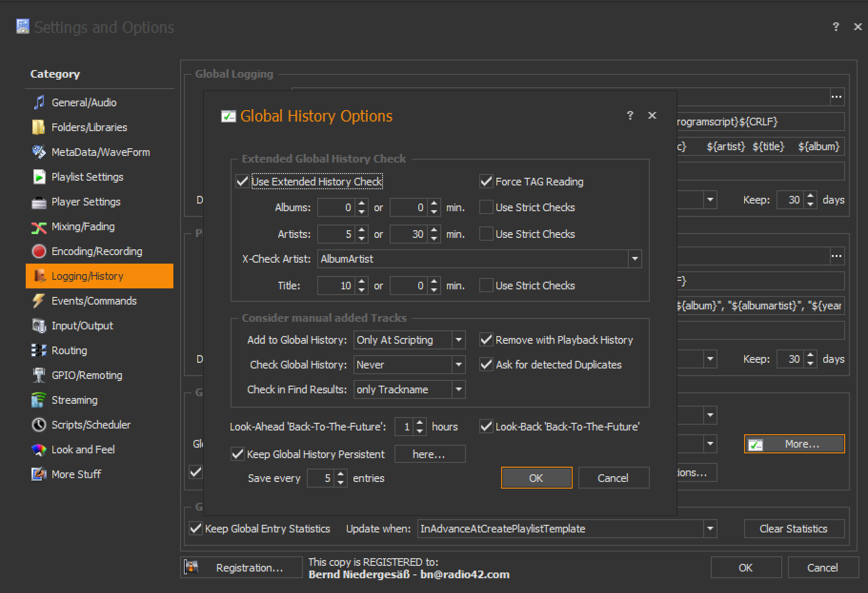Open the Player Settings category
Screen dimensions: 868x593
click(x=86, y=202)
